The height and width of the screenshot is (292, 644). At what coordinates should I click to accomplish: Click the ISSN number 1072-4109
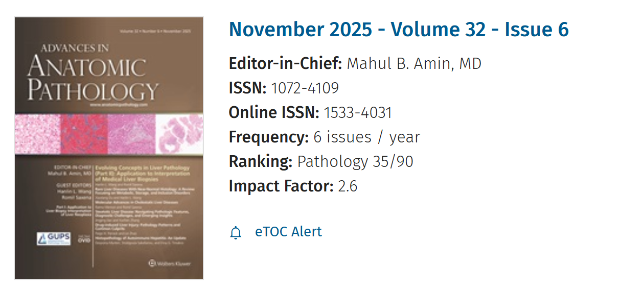pyautogui.click(x=305, y=89)
